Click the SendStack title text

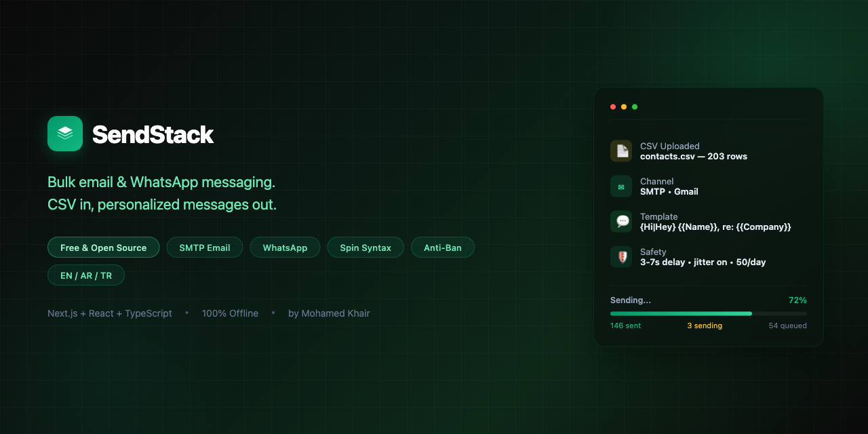click(x=153, y=134)
